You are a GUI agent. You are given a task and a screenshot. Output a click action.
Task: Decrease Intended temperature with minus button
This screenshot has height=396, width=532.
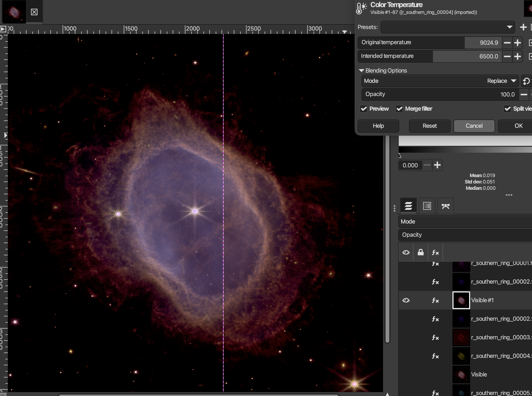(507, 56)
